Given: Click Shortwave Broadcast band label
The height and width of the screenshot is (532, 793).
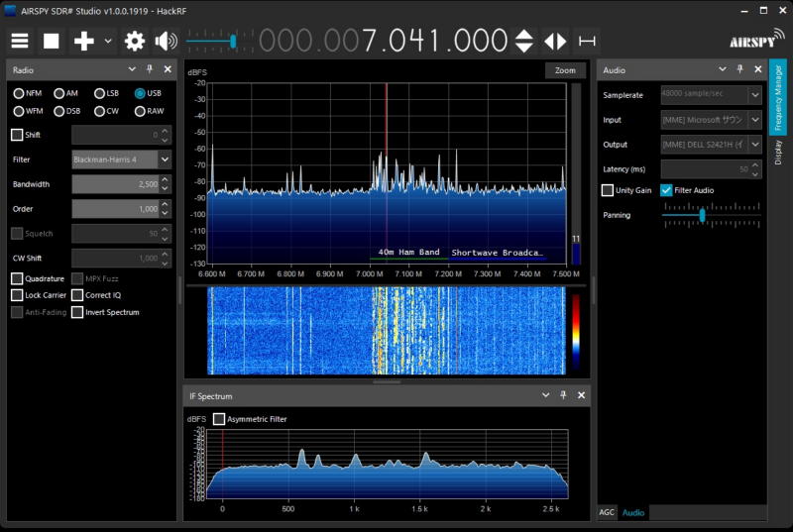Looking at the screenshot, I should pyautogui.click(x=498, y=253).
